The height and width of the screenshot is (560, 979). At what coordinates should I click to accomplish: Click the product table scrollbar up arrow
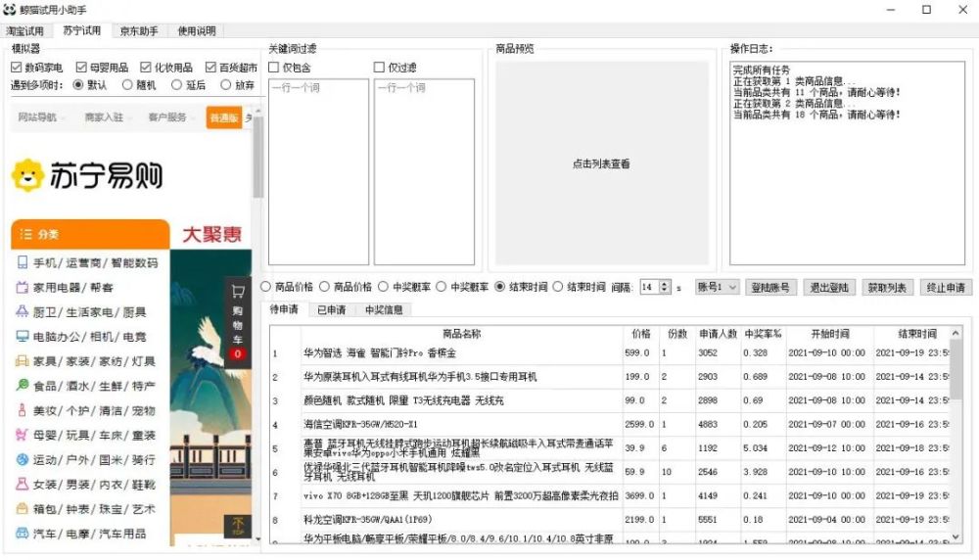pyautogui.click(x=956, y=334)
